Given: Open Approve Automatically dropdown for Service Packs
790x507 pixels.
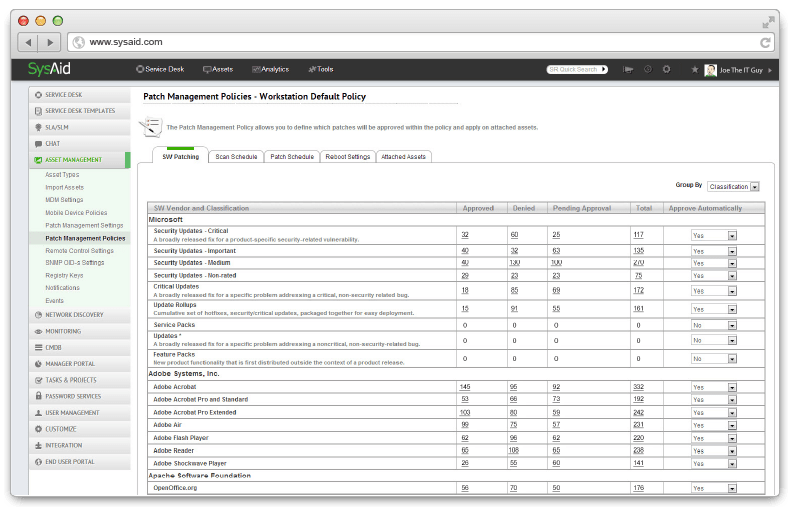Looking at the screenshot, I should [714, 326].
